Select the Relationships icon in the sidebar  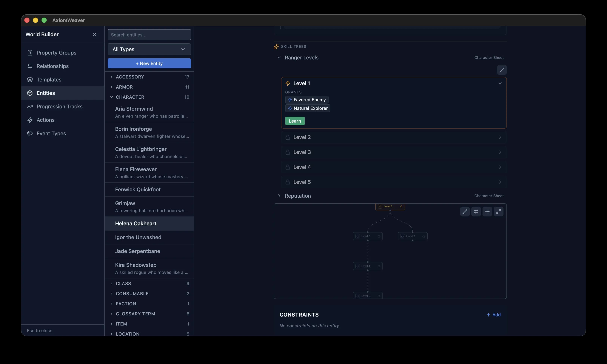(x=30, y=66)
